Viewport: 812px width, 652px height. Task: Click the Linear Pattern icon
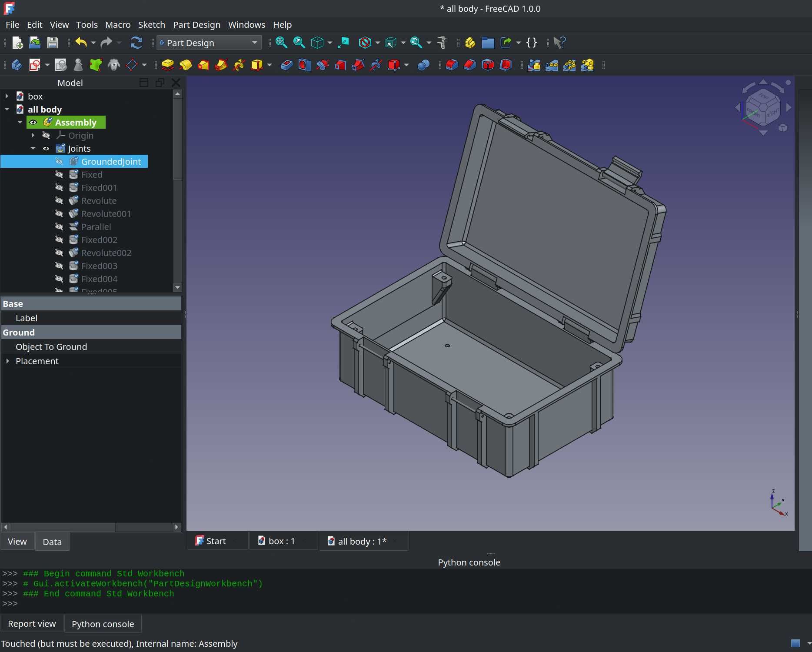coord(552,65)
